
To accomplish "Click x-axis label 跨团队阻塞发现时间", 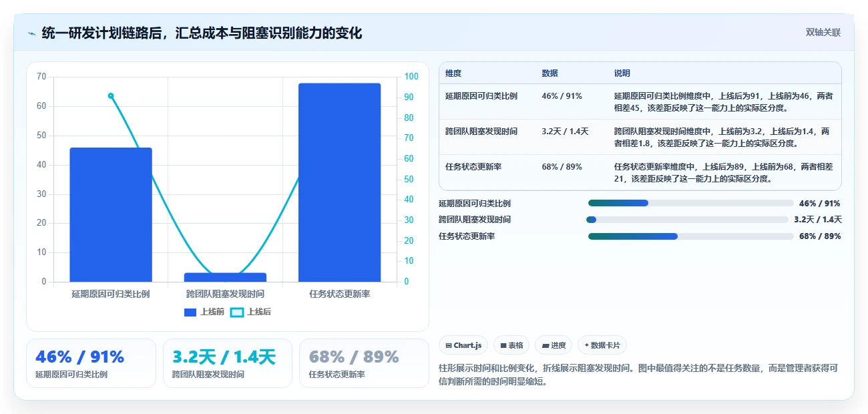I will coord(225,294).
